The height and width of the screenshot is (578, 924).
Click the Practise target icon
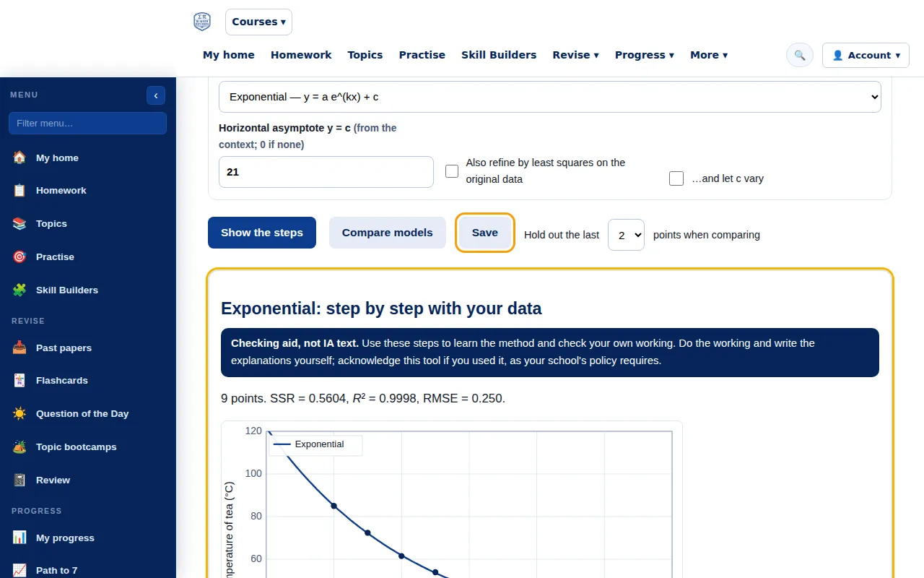pyautogui.click(x=19, y=256)
